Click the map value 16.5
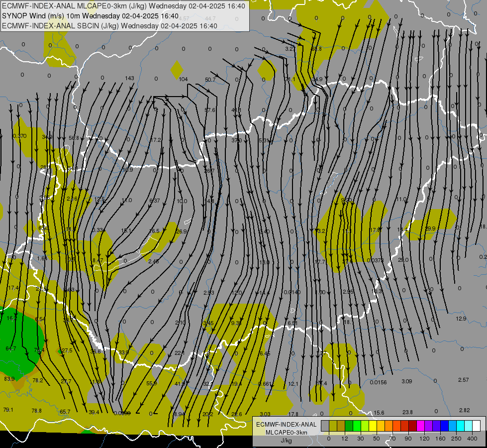 pos(154,230)
